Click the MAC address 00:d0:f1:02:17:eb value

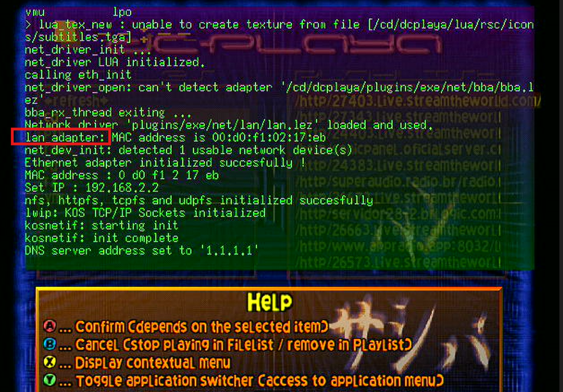point(269,138)
